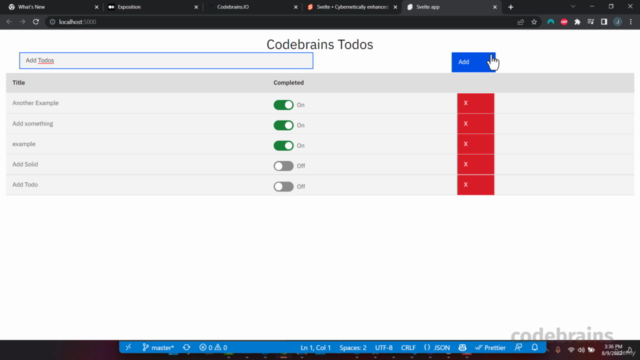This screenshot has width=640, height=360.
Task: Open the teal extension icon
Action: [551, 22]
